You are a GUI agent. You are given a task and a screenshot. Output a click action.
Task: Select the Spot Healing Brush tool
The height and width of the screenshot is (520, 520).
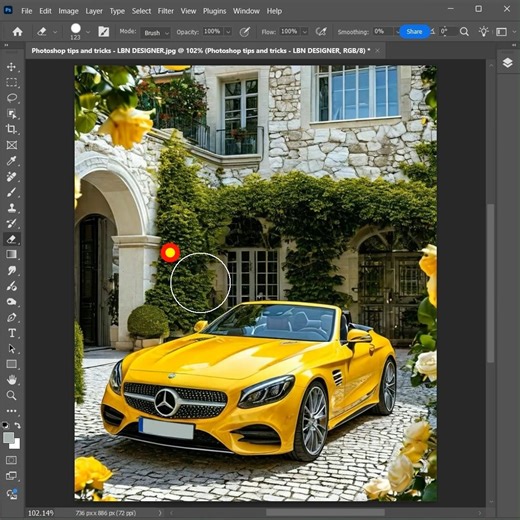(x=12, y=176)
